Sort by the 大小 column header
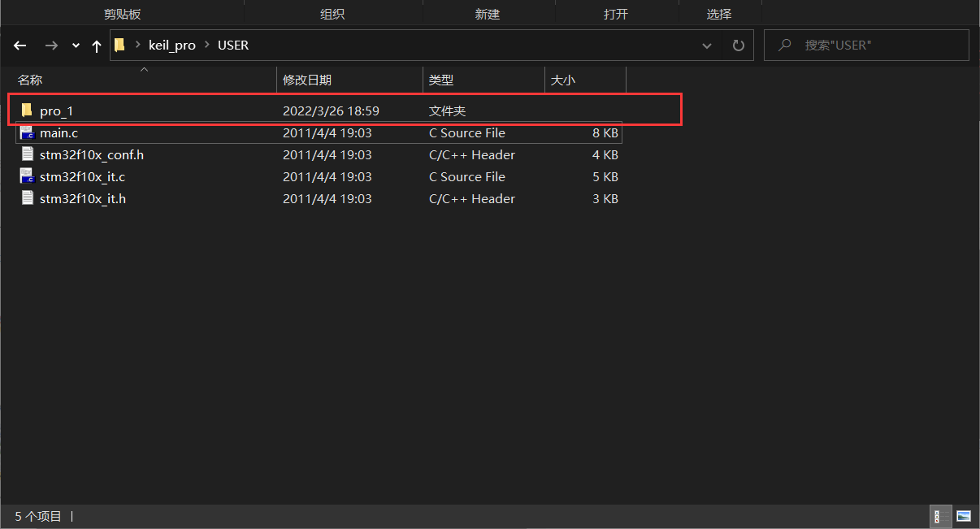The height and width of the screenshot is (529, 980). tap(585, 80)
